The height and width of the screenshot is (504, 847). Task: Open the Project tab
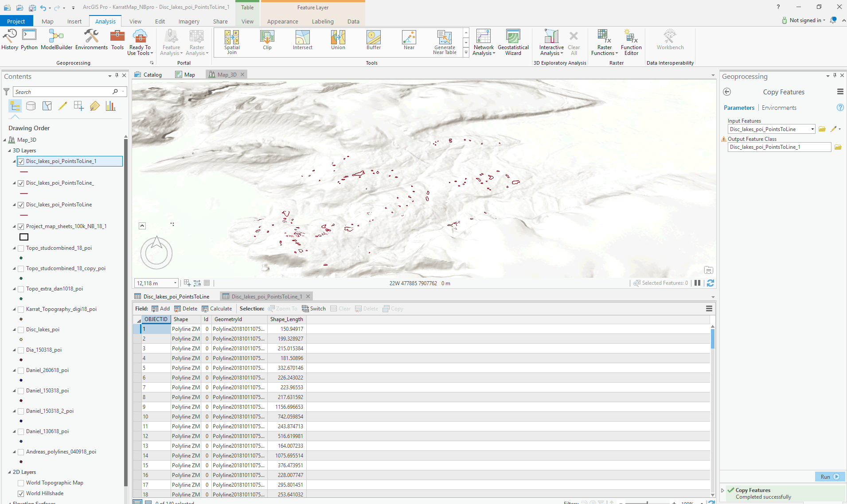[x=16, y=21]
